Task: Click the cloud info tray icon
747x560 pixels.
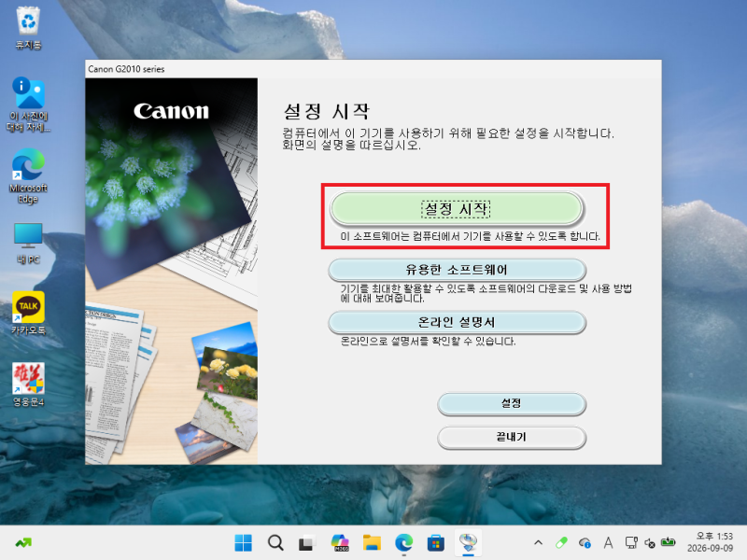Action: [585, 542]
